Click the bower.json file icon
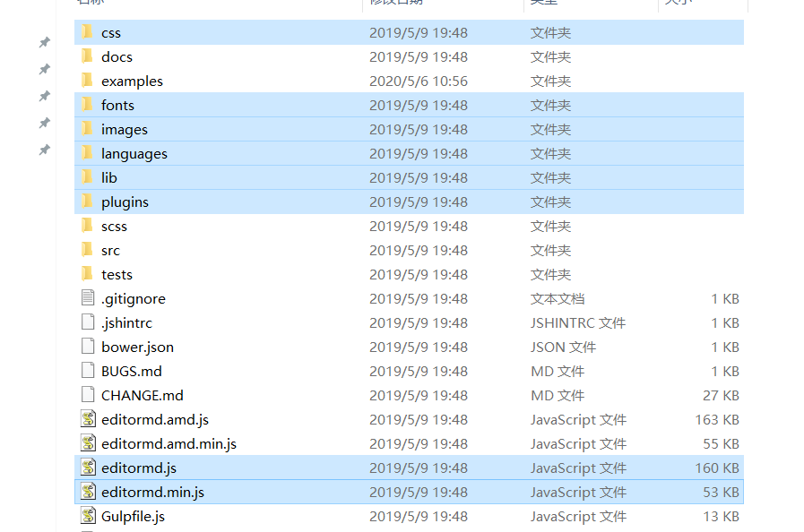The width and height of the screenshot is (804, 532). pos(88,346)
